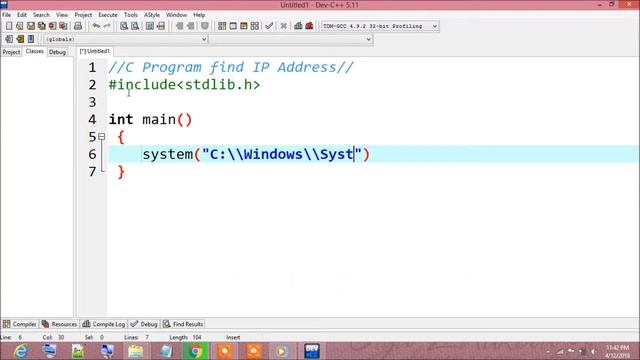
Task: Open the Execute menu
Action: point(108,15)
